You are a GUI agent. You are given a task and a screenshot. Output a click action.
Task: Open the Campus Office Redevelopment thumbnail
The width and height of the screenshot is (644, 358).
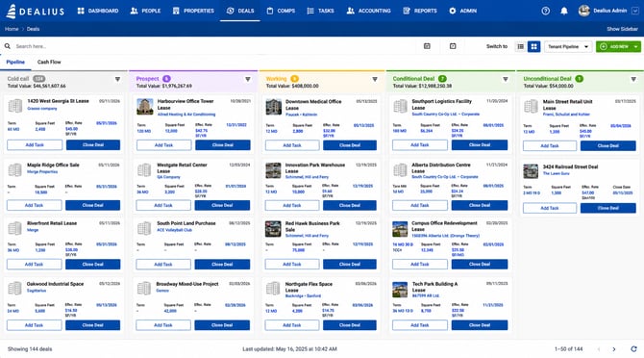pyautogui.click(x=400, y=229)
